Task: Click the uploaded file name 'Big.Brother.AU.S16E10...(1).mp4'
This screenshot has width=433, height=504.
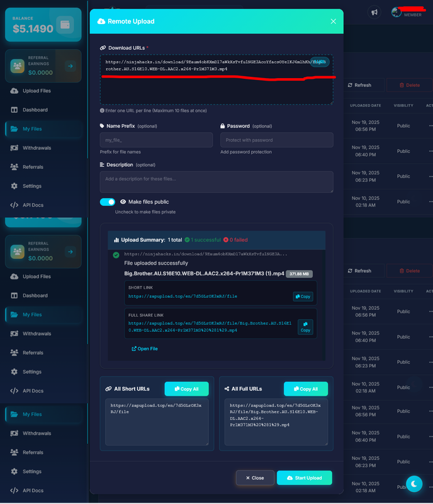Action: click(205, 273)
